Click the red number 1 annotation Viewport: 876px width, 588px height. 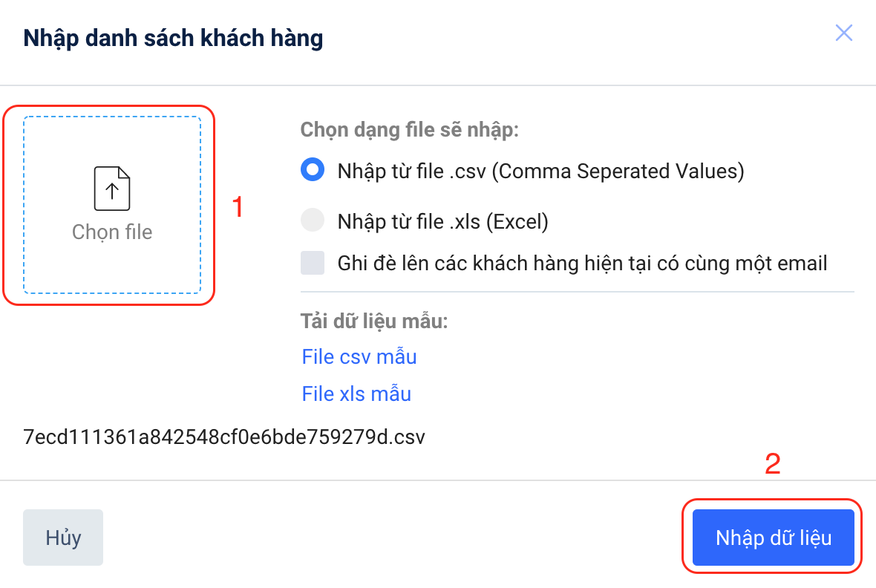238,208
